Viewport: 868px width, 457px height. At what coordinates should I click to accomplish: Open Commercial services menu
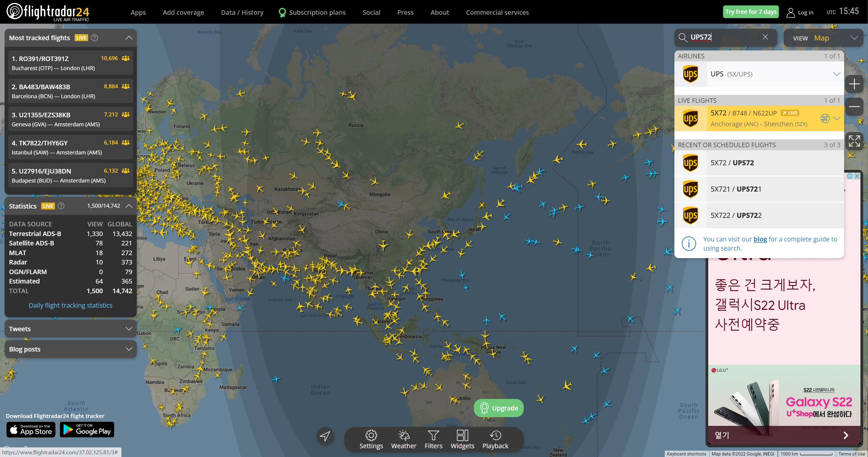497,12
